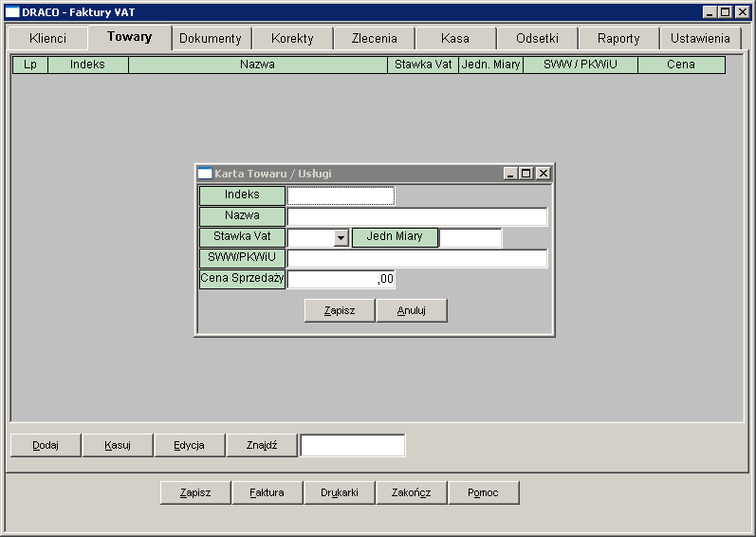This screenshot has width=756, height=537.
Task: Select the Towary tab
Action: pos(130,37)
